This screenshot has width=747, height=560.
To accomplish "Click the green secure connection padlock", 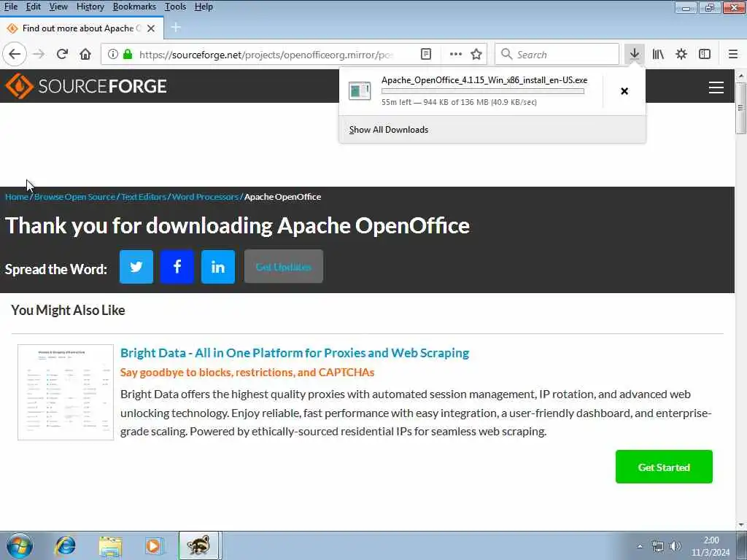I will click(x=128, y=54).
